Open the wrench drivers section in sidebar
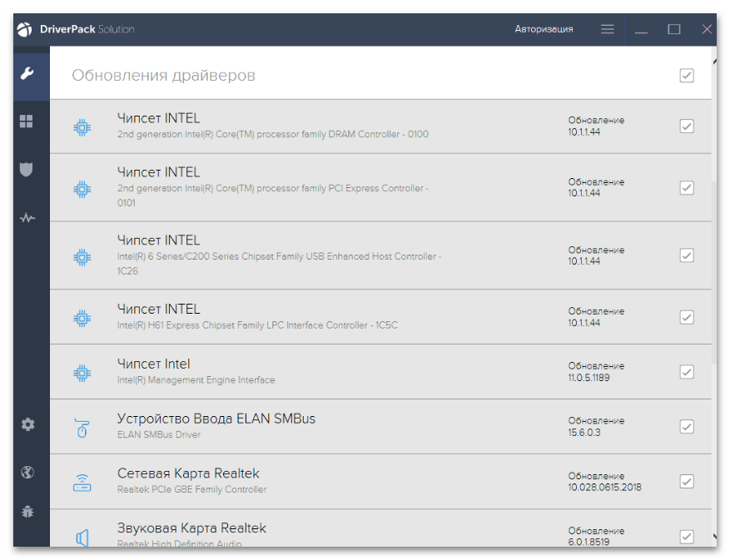The height and width of the screenshot is (560, 730). (x=27, y=73)
